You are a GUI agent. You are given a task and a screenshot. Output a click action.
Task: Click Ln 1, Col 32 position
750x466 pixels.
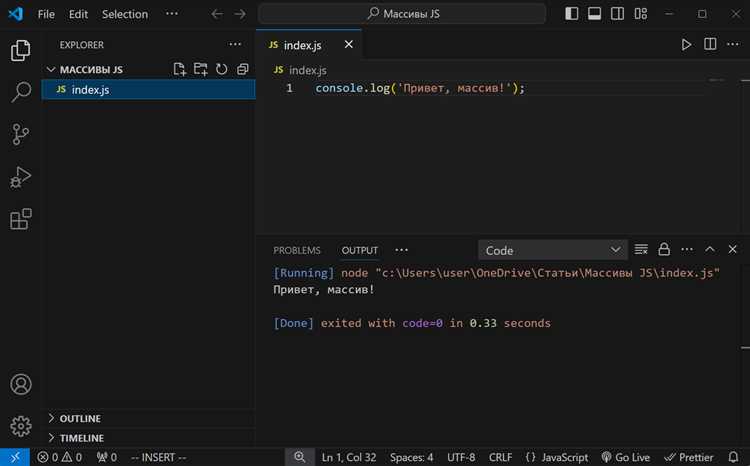click(349, 457)
